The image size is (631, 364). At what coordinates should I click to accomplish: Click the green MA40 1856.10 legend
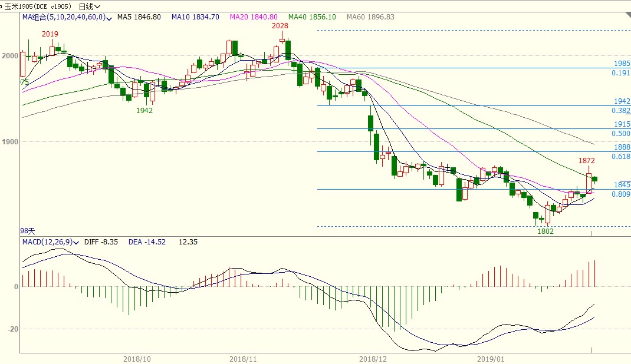[x=312, y=17]
